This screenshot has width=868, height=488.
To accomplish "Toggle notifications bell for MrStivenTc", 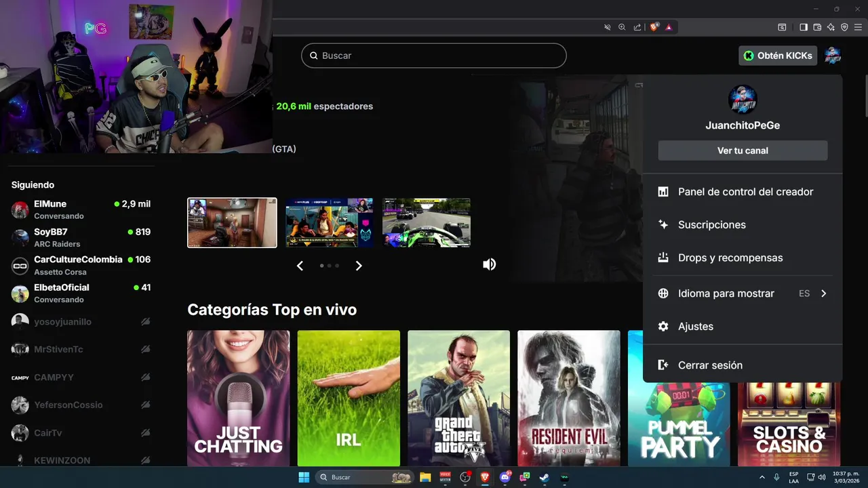I will point(145,349).
